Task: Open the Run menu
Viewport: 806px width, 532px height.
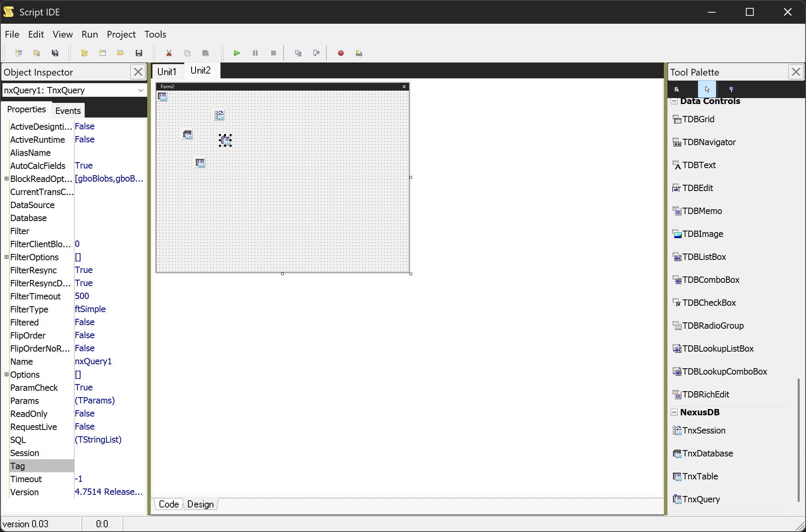Action: click(x=90, y=34)
